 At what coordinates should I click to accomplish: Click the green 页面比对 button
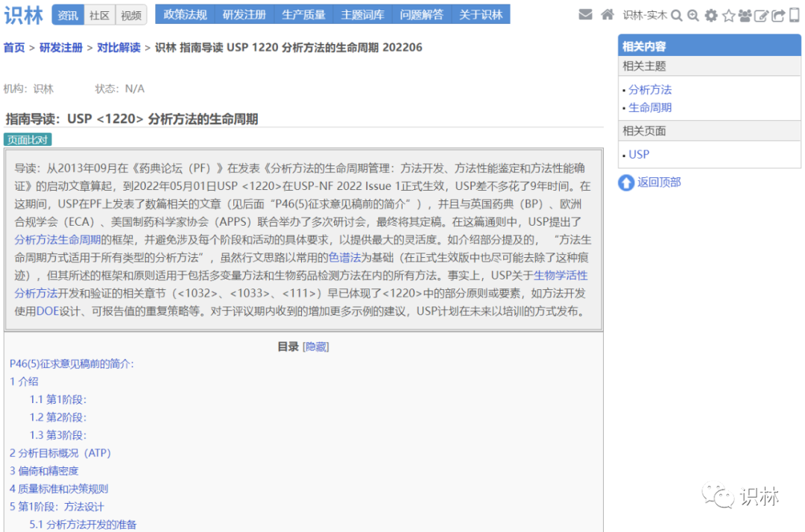[28, 139]
